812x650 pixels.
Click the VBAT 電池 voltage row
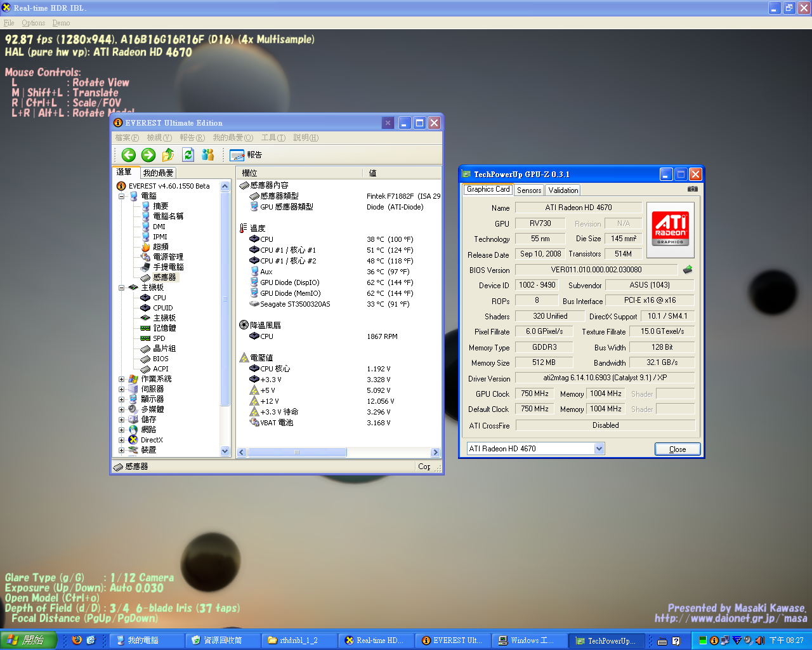point(339,423)
